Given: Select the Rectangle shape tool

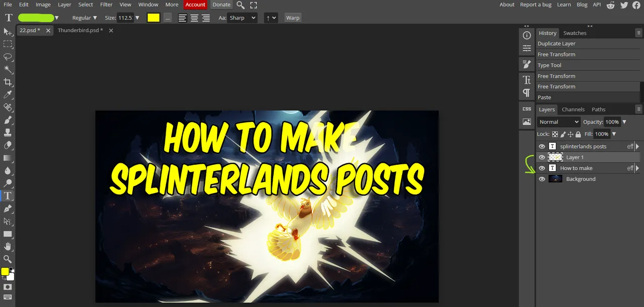Looking at the screenshot, I should coord(8,234).
